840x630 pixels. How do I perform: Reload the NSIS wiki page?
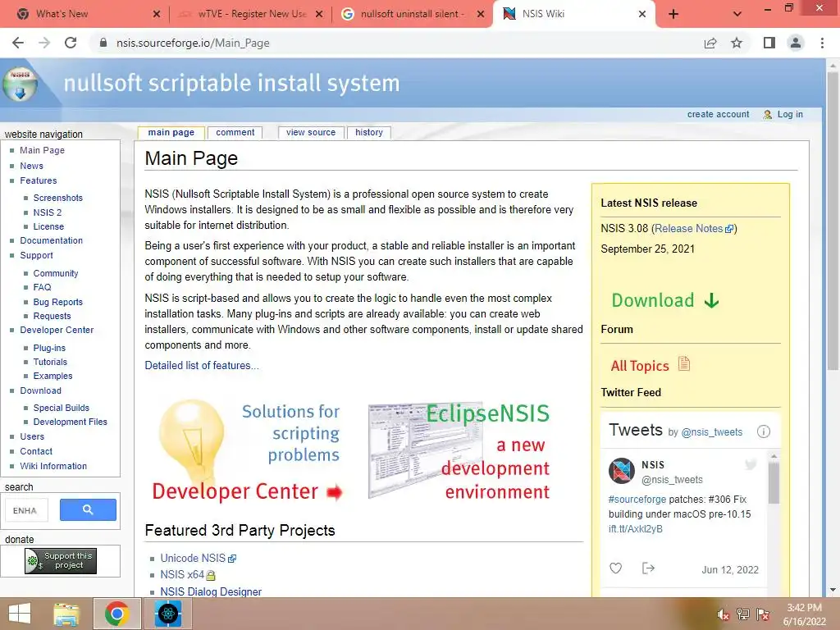point(71,43)
